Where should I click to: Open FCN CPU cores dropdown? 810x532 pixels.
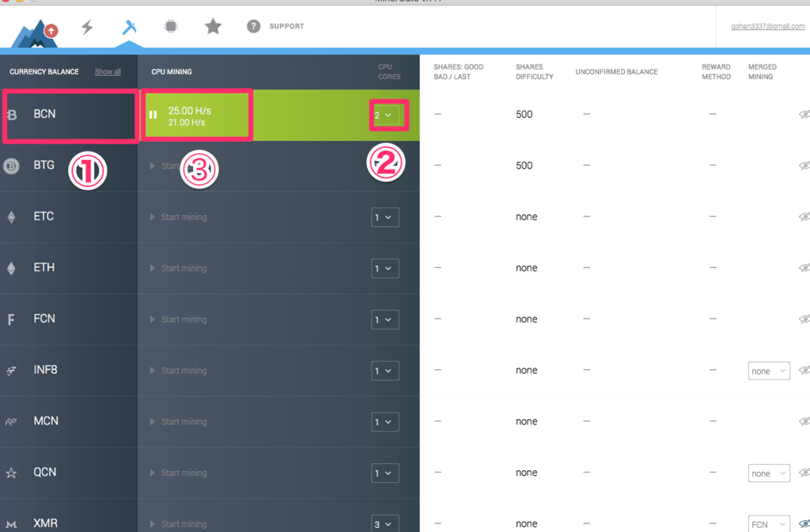point(385,319)
